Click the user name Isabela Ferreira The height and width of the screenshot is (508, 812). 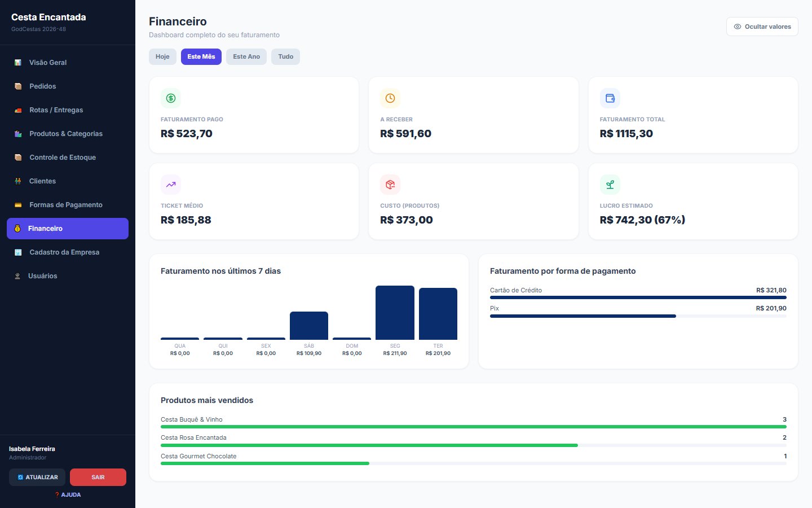(32, 449)
